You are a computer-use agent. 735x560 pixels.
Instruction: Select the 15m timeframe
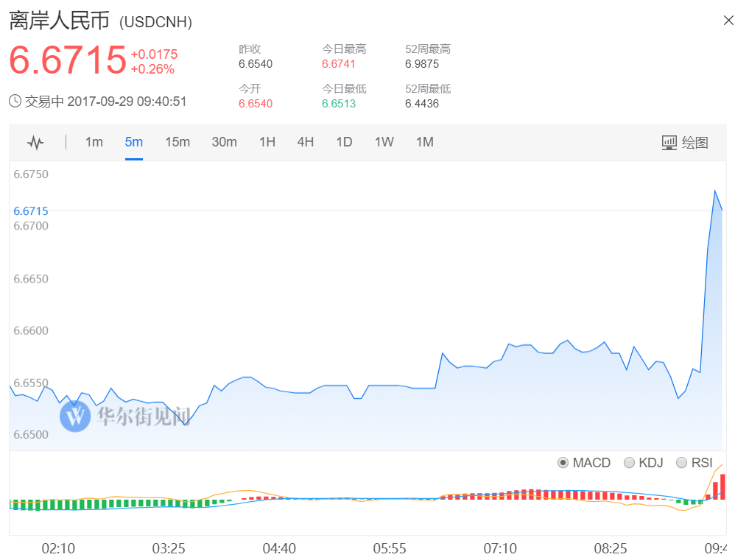click(177, 142)
